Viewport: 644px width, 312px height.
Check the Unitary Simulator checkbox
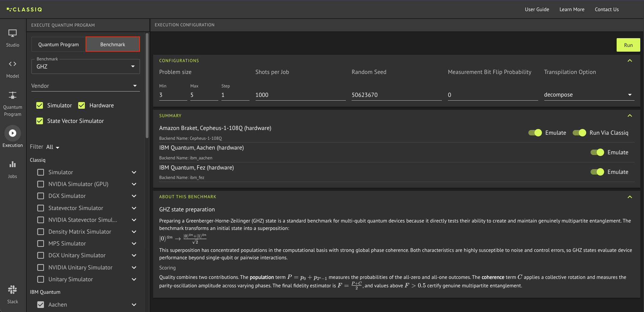[x=41, y=279]
